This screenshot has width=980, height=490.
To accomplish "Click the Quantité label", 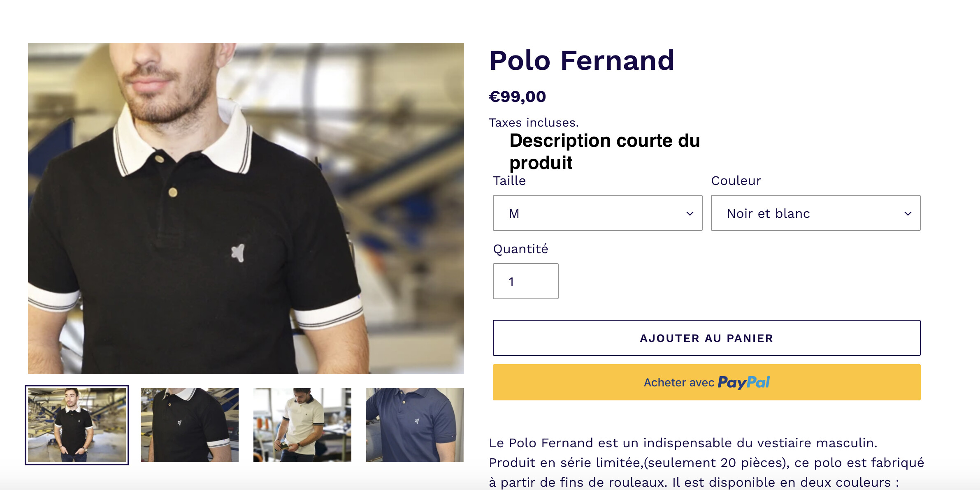I will point(520,249).
